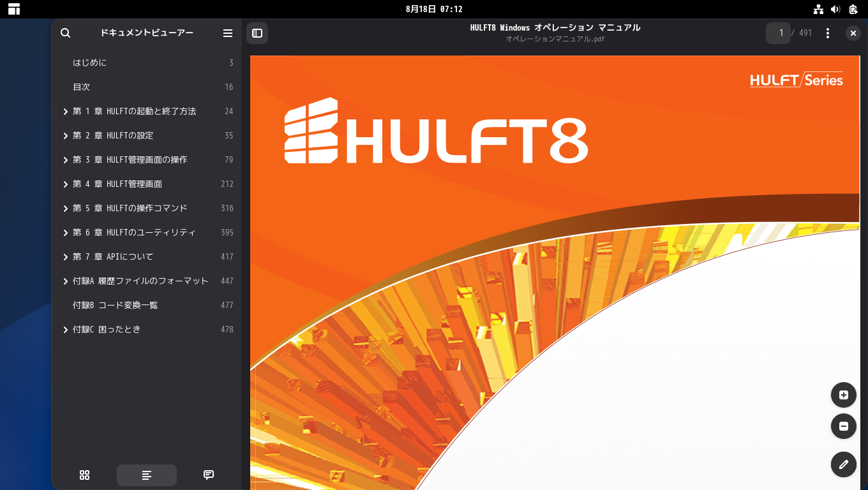Activate the annotation pencil button

[844, 464]
